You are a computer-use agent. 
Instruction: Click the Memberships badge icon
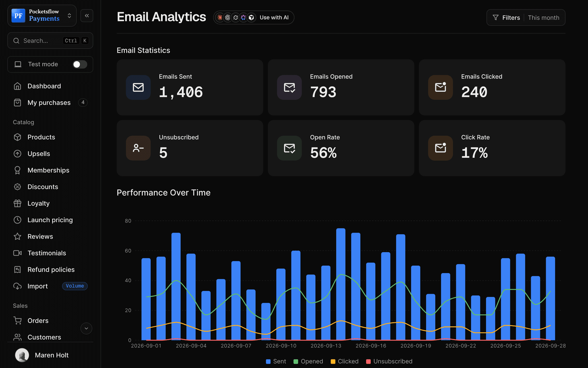[x=18, y=170]
